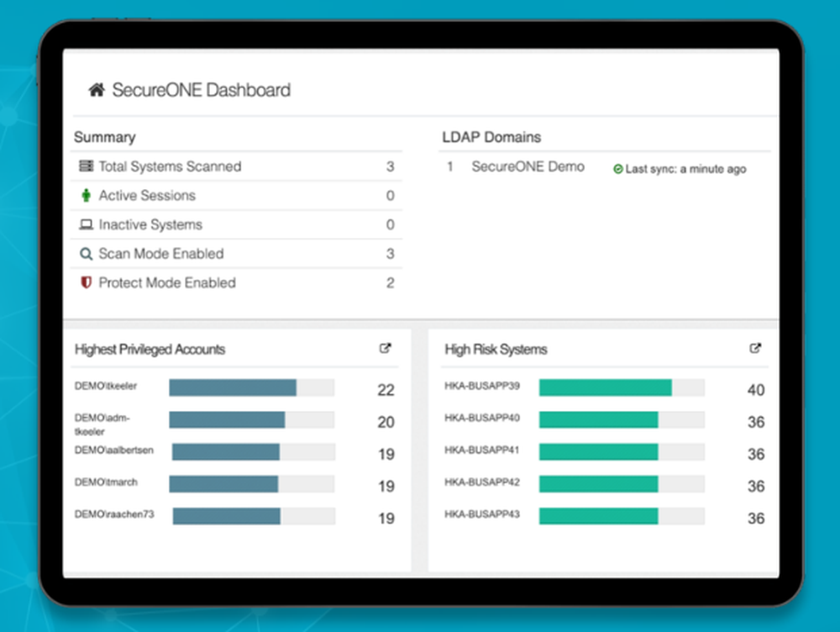Image resolution: width=840 pixels, height=632 pixels.
Task: Click the Inactive Systems laptop icon
Action: [x=86, y=224]
